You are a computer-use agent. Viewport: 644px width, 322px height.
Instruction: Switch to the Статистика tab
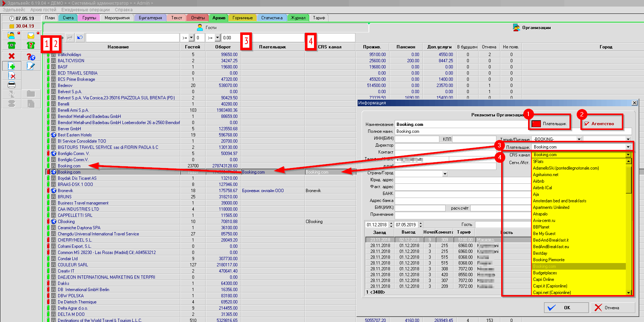tap(271, 18)
